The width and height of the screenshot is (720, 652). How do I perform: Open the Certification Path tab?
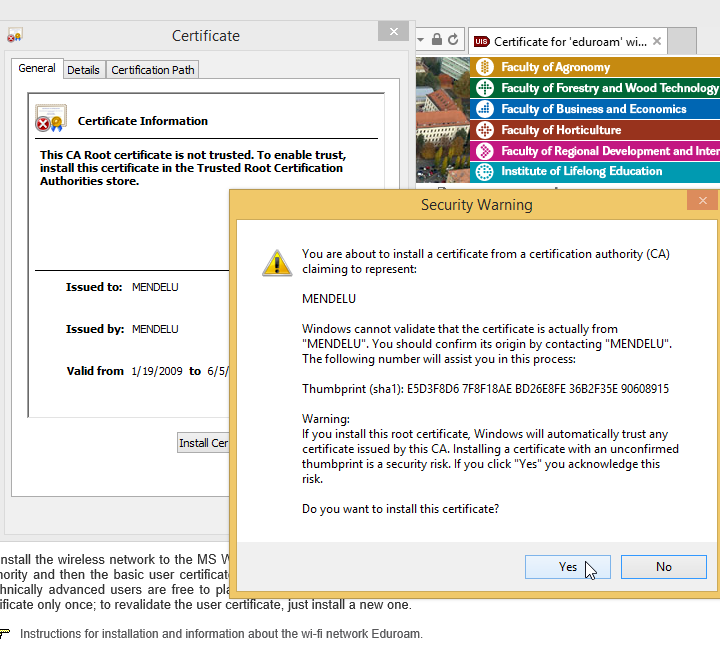click(152, 70)
